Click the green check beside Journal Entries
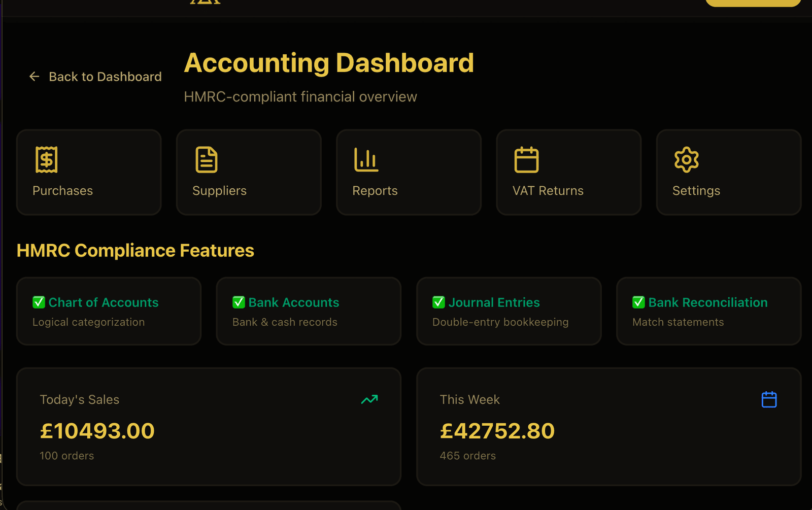 coord(438,302)
